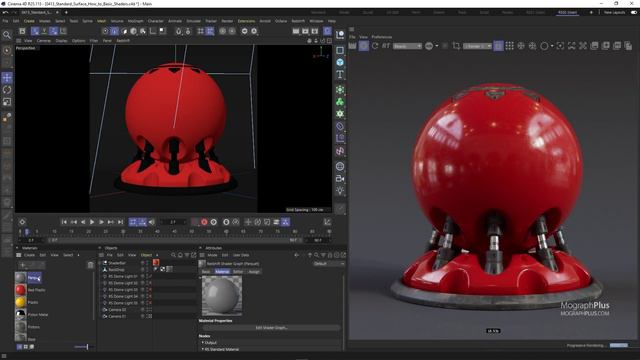The image size is (640, 360).
Task: Toggle highlighted snap grid button in top toolbar
Action: 210,31
